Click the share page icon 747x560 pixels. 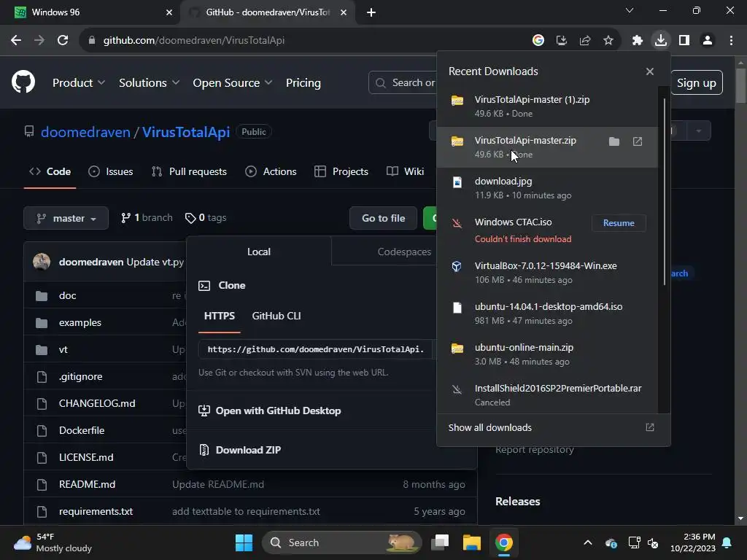(x=585, y=41)
